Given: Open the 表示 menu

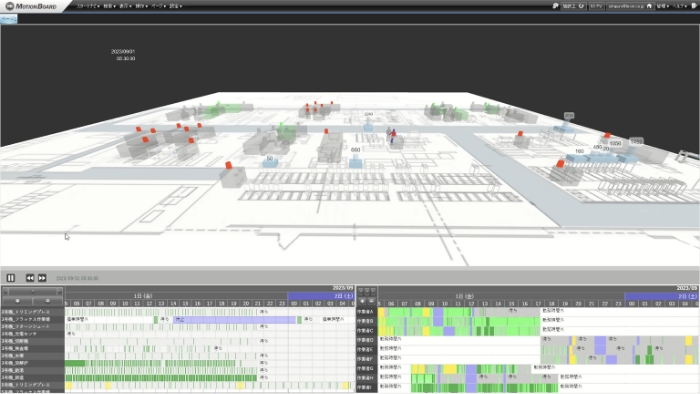Looking at the screenshot, I should (125, 6).
